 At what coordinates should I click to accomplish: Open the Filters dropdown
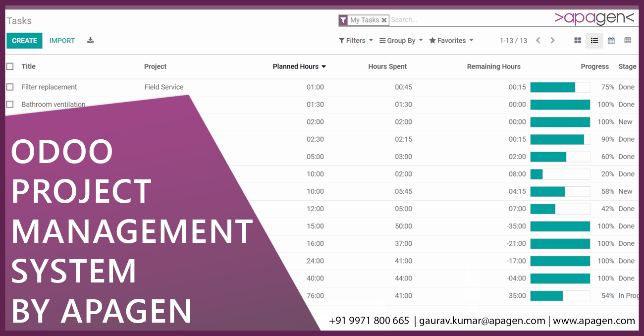coord(355,40)
